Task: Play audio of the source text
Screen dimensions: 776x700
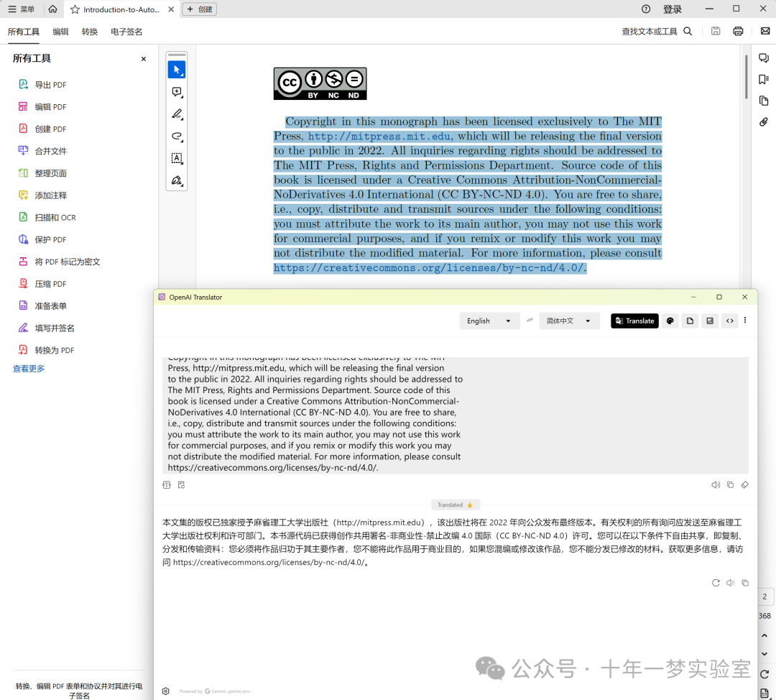Action: click(x=716, y=484)
